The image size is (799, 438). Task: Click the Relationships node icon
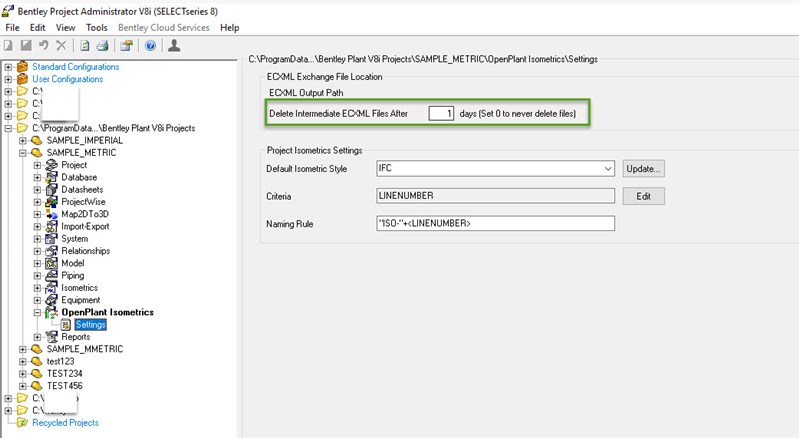(51, 251)
